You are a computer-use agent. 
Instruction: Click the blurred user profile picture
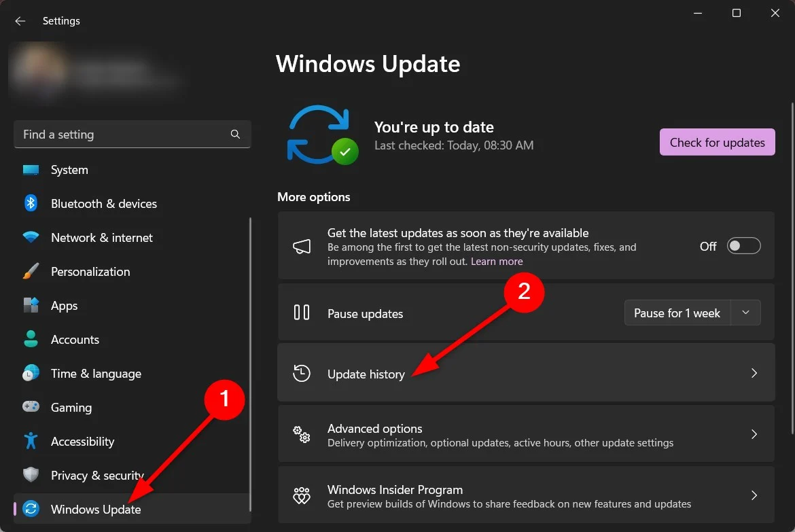(x=39, y=69)
